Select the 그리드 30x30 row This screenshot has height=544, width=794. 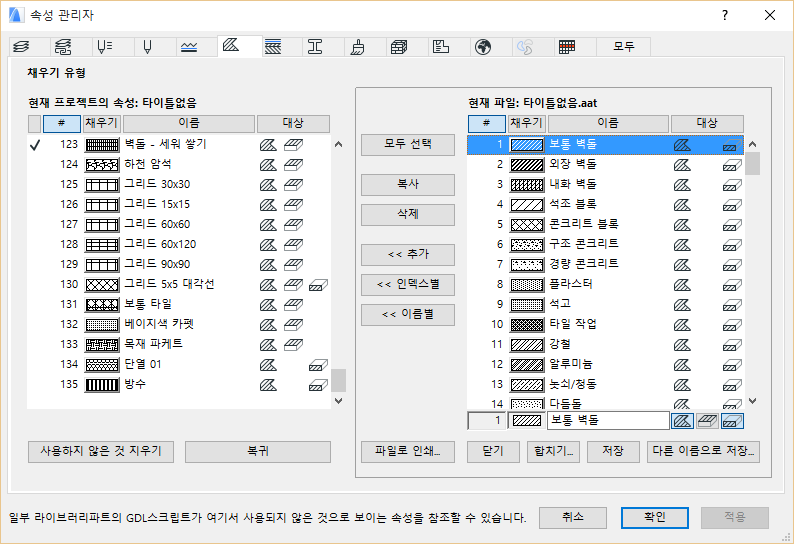click(x=179, y=185)
